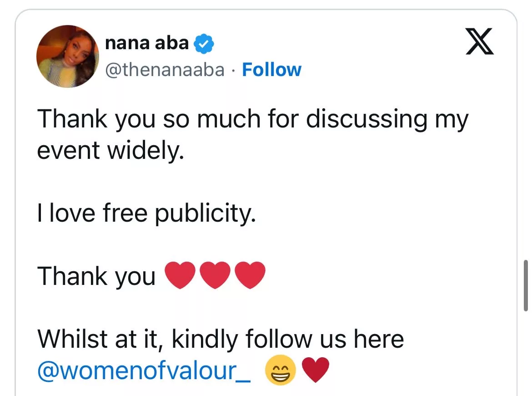Open the @womenofvalour_ mention link
532x396 pixels.
pos(144,371)
